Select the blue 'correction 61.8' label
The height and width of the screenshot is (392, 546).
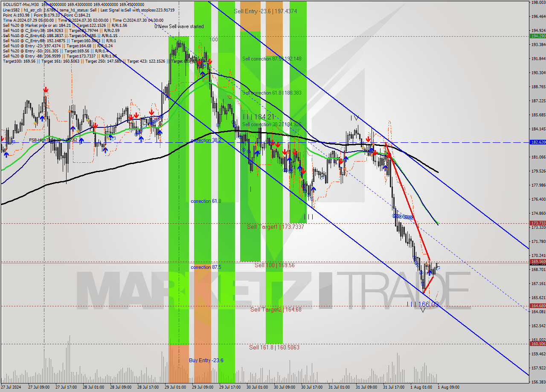206,201
